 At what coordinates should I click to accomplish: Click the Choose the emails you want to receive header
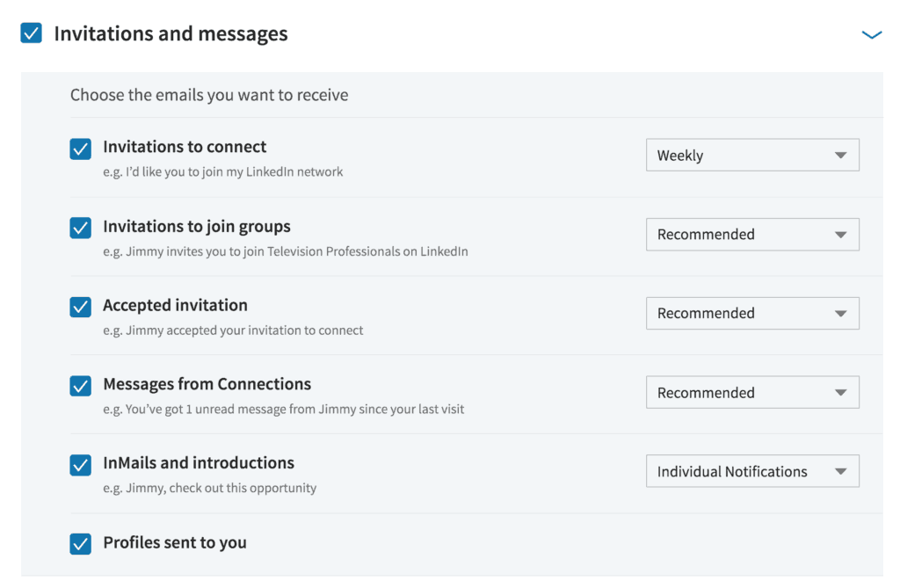(x=208, y=94)
